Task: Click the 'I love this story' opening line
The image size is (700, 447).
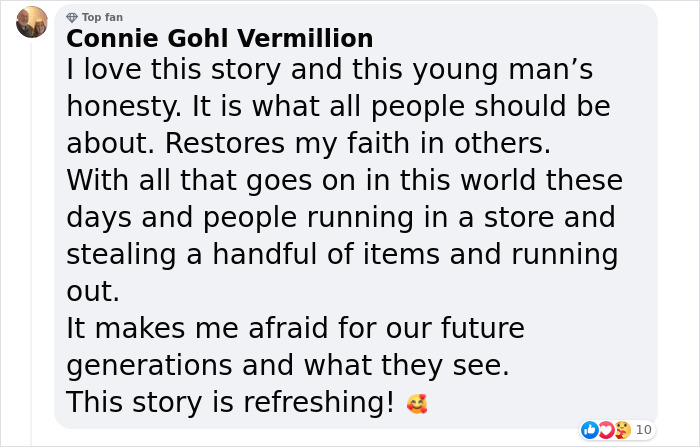Action: (x=329, y=70)
